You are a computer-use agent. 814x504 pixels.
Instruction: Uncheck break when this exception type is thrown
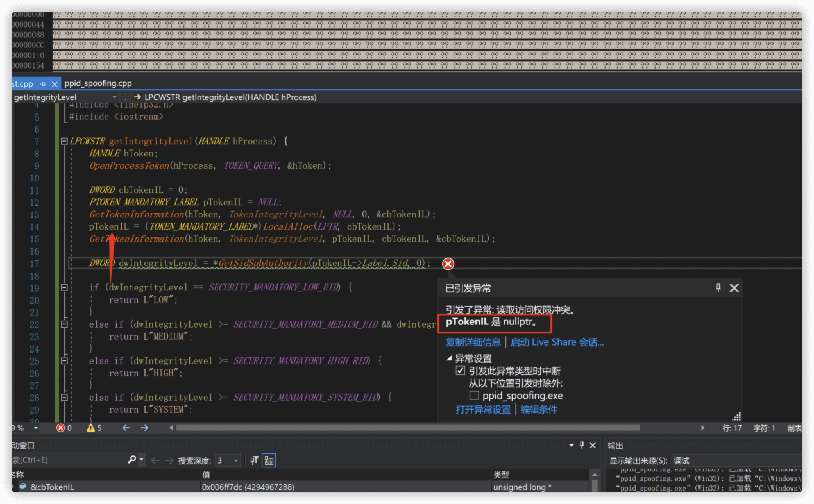460,371
